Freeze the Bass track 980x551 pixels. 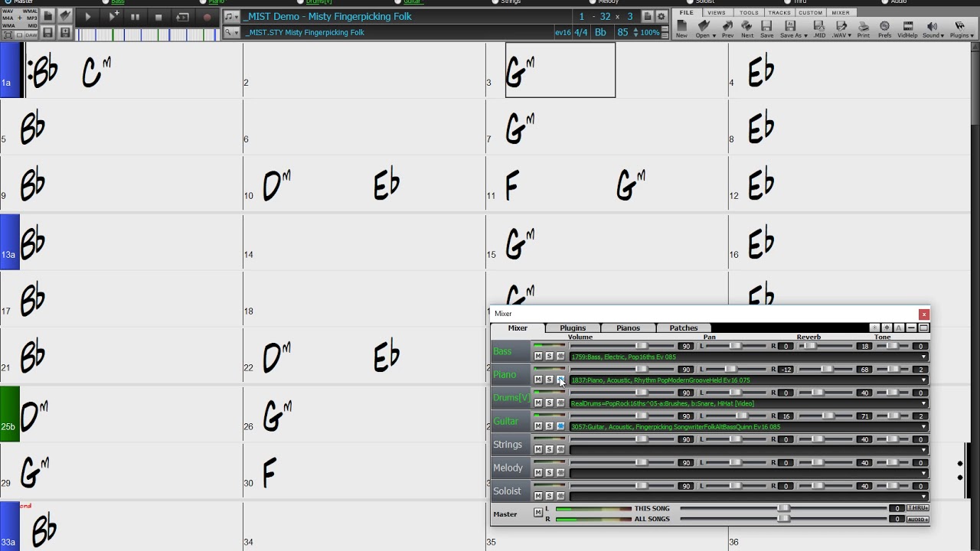[560, 357]
